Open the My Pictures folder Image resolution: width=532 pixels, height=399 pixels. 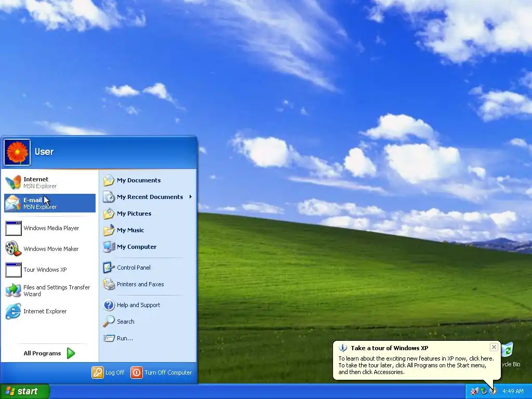[x=148, y=214]
